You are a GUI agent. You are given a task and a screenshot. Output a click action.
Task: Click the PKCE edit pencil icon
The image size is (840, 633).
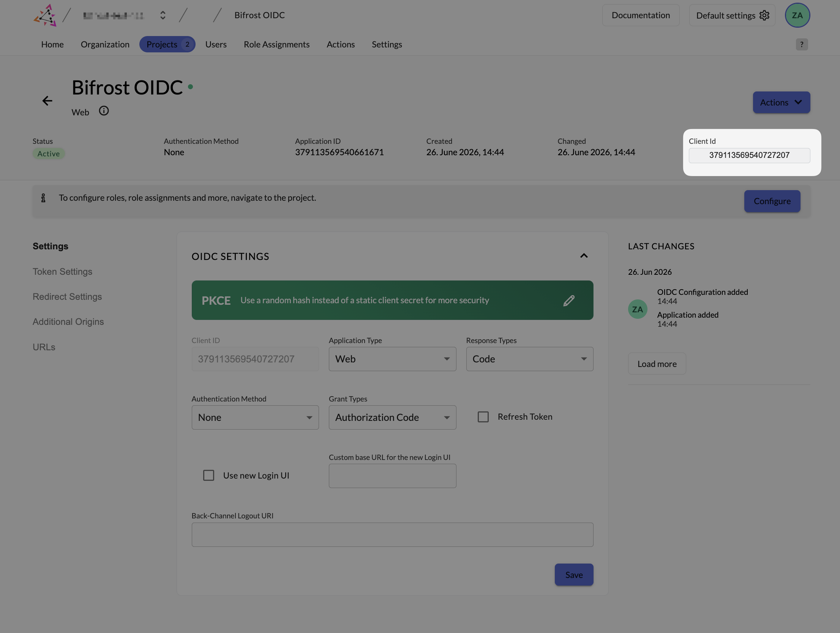[568, 301]
